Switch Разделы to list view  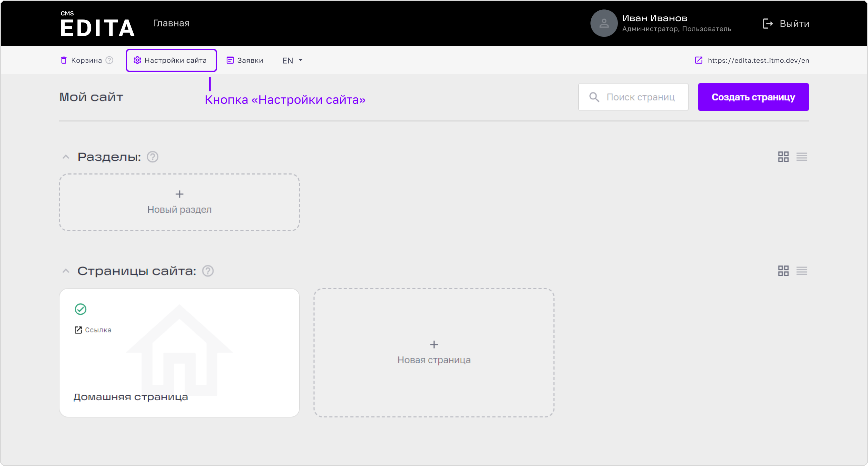[x=802, y=157]
